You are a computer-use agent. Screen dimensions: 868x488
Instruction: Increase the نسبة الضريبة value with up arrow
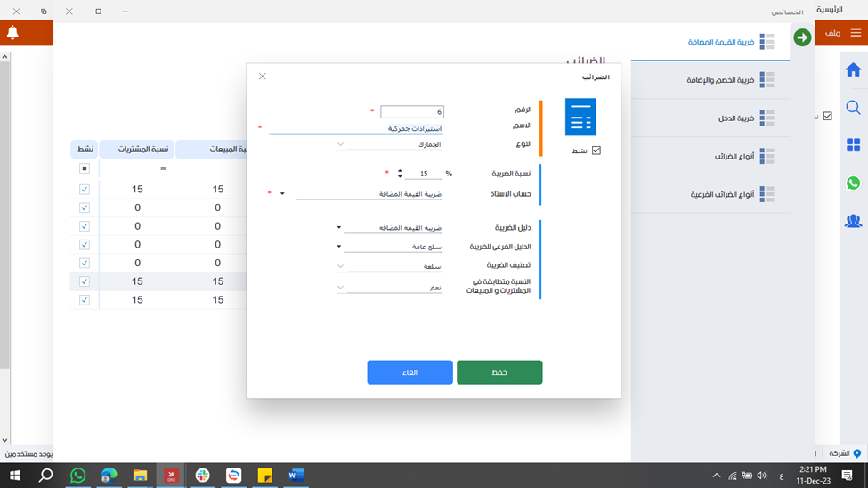[399, 170]
